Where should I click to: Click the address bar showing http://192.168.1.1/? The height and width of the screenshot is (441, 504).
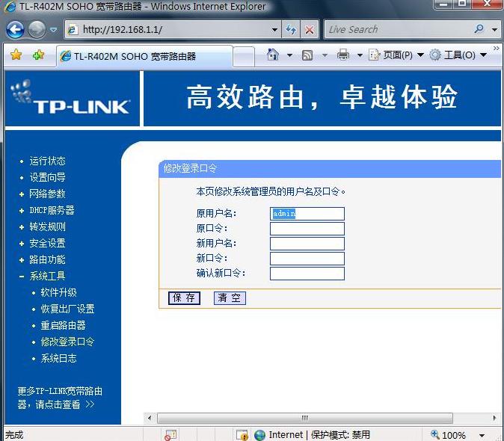click(x=172, y=30)
